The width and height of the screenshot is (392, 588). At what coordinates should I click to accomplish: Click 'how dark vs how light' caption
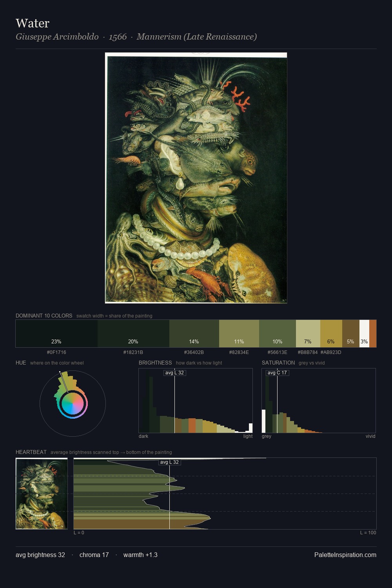[x=199, y=363]
